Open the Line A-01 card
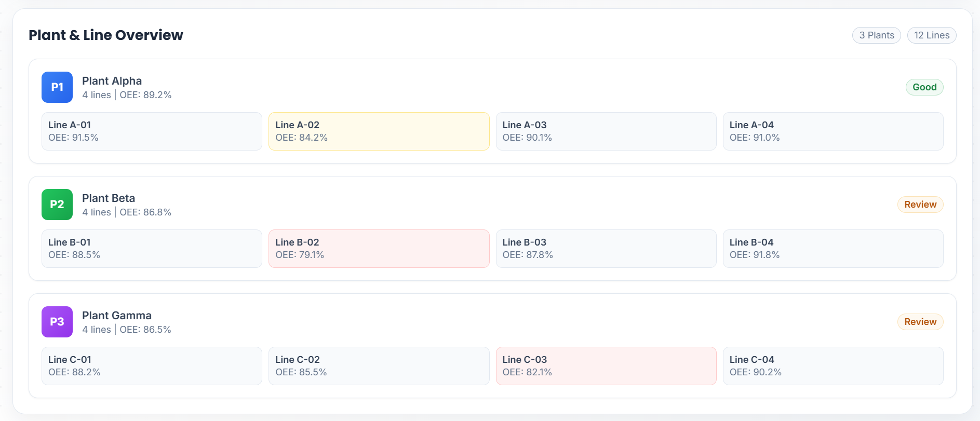Image resolution: width=980 pixels, height=421 pixels. point(152,131)
